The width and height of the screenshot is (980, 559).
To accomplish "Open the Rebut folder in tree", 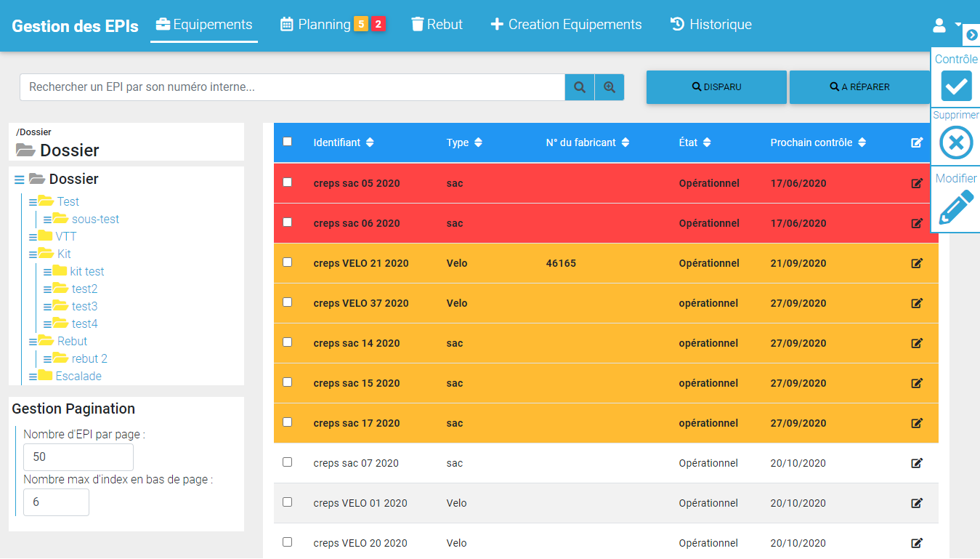I will point(72,341).
